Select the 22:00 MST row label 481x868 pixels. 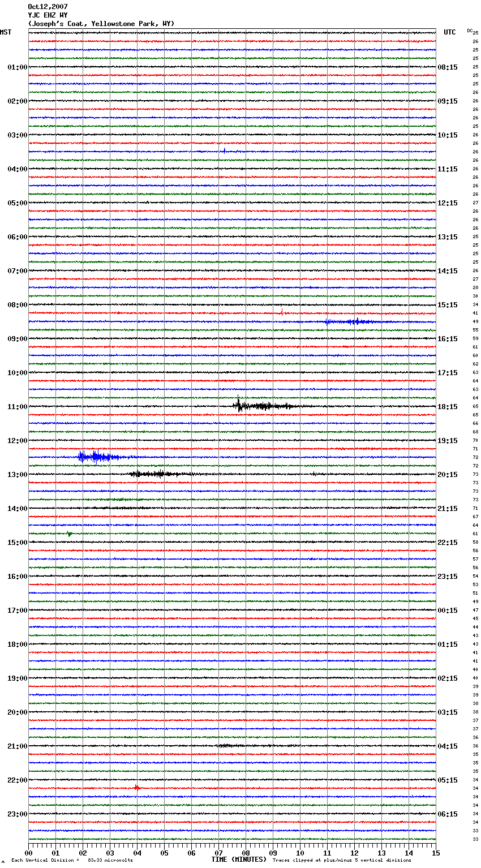(18, 780)
